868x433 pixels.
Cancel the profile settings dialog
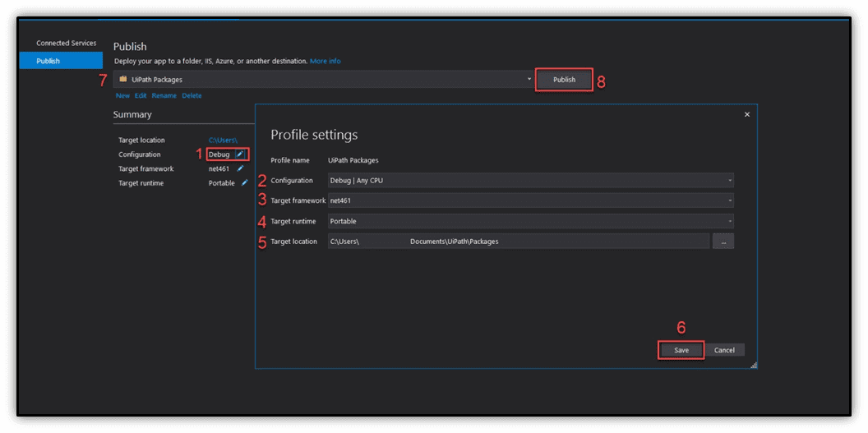724,350
